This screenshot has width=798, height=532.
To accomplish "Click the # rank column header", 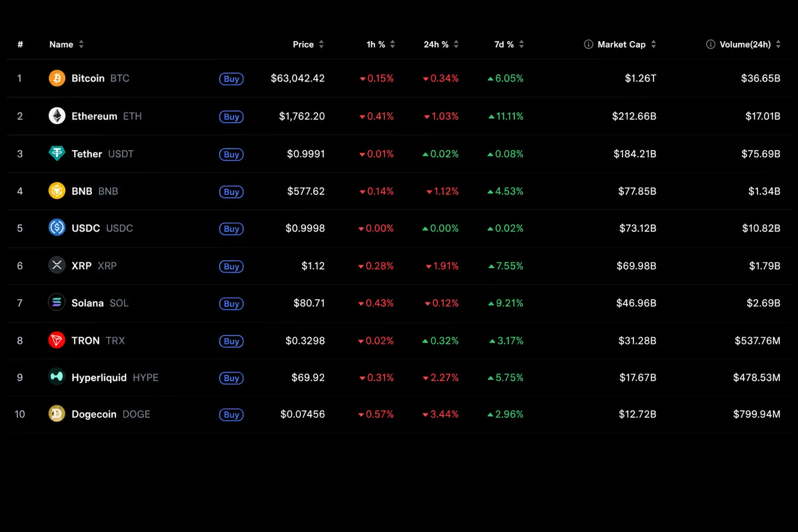I will pos(20,44).
